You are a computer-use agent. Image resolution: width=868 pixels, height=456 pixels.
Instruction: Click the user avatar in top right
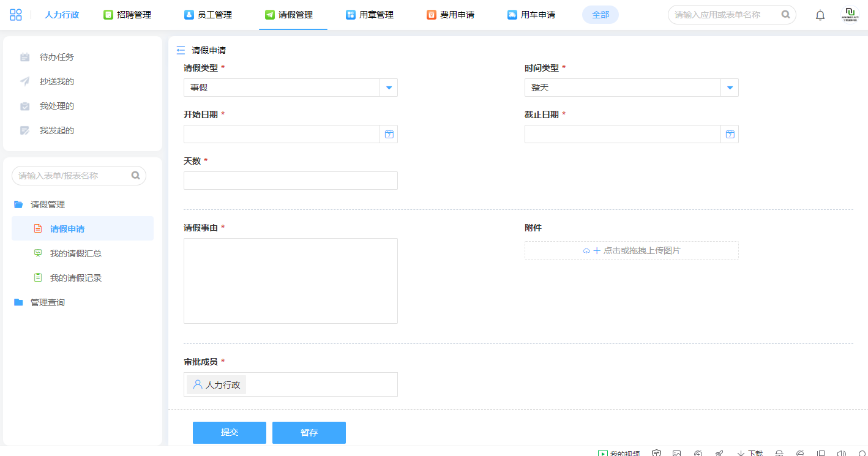tap(850, 15)
